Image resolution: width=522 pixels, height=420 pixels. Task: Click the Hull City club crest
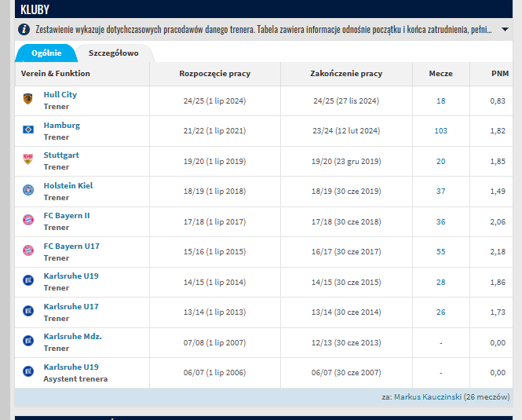(28, 99)
